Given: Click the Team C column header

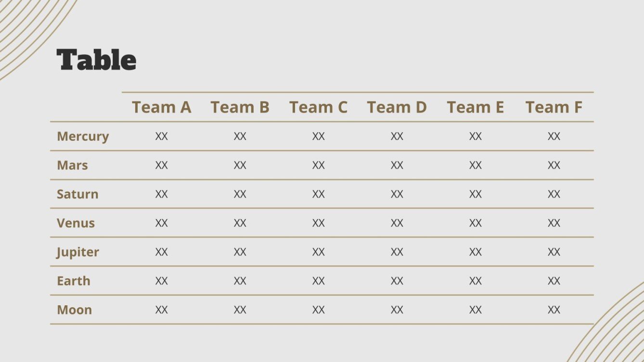Looking at the screenshot, I should coord(318,107).
